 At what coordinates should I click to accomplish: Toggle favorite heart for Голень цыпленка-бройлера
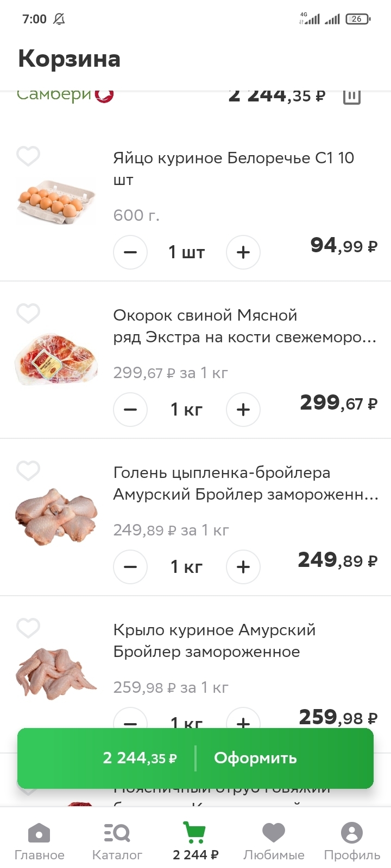[28, 471]
